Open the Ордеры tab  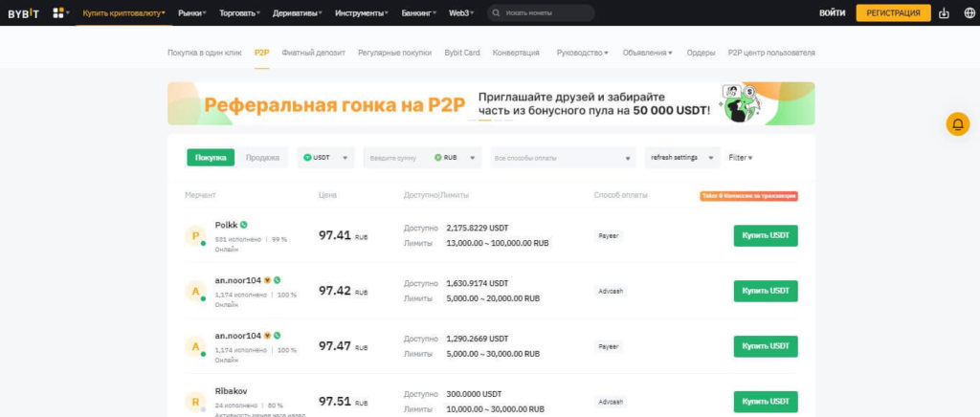tap(701, 53)
